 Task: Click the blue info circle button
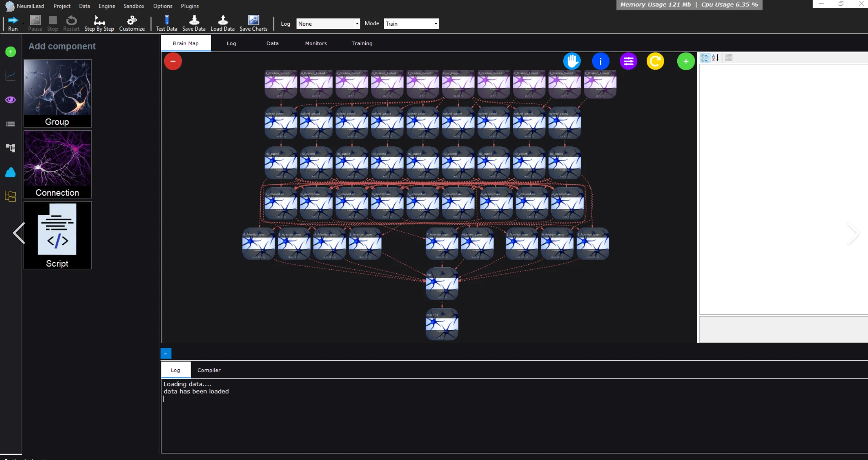(600, 61)
